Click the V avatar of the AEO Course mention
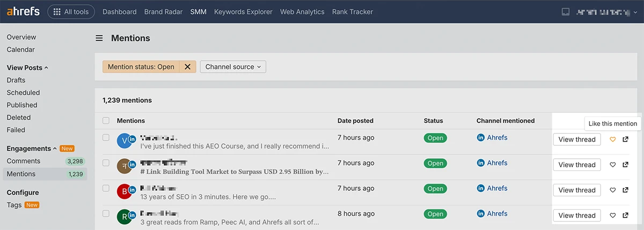The image size is (644, 230). [125, 141]
